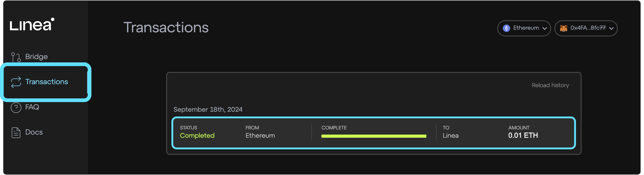
Task: Click the Bridge route icon in sidebar
Action: [x=16, y=57]
